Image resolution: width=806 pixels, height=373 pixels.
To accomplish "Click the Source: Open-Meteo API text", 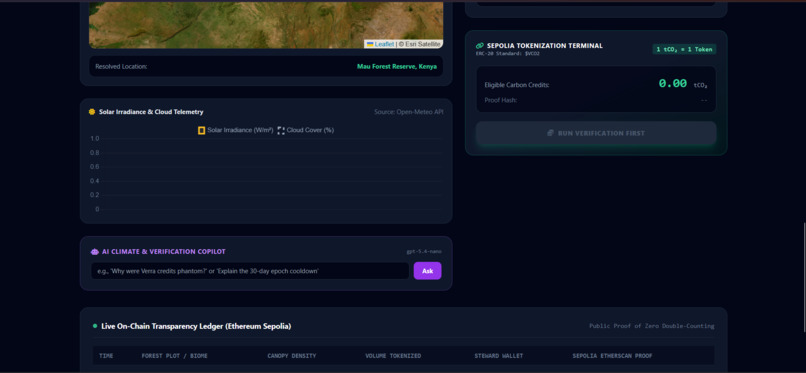I will coord(409,112).
